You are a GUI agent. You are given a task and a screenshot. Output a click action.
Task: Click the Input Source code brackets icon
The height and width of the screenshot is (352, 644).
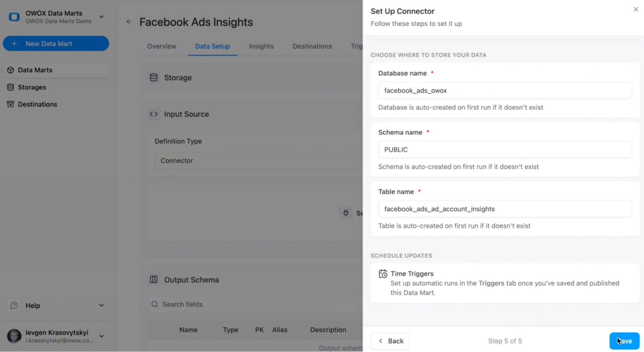tap(154, 114)
